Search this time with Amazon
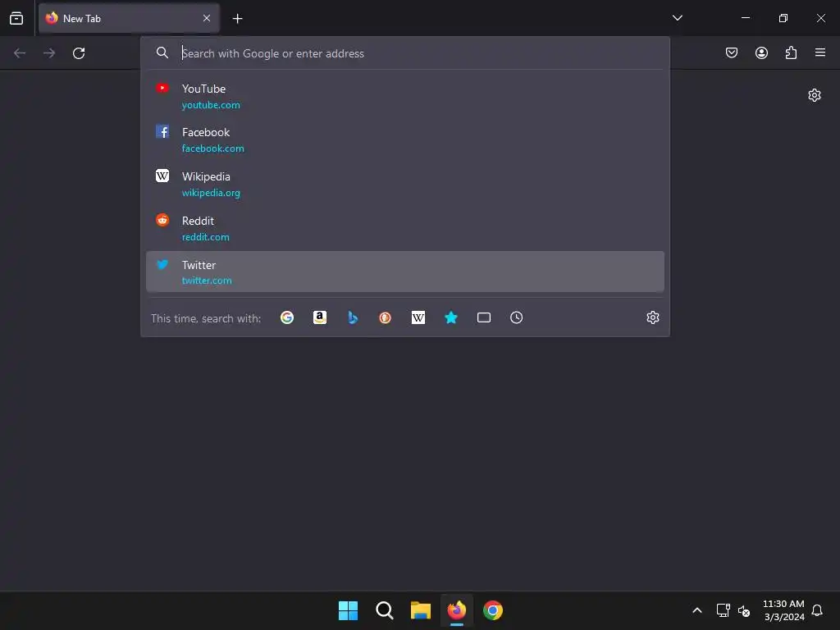This screenshot has width=840, height=630. (320, 317)
